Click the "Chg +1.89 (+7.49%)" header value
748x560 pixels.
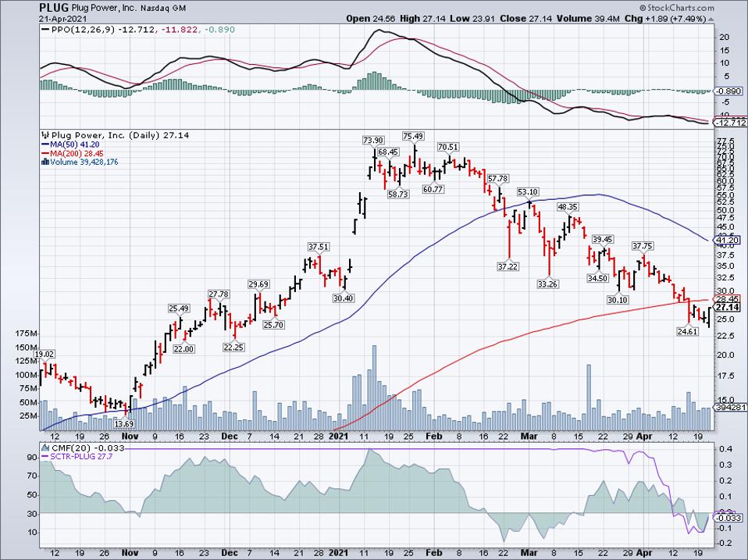coord(665,19)
